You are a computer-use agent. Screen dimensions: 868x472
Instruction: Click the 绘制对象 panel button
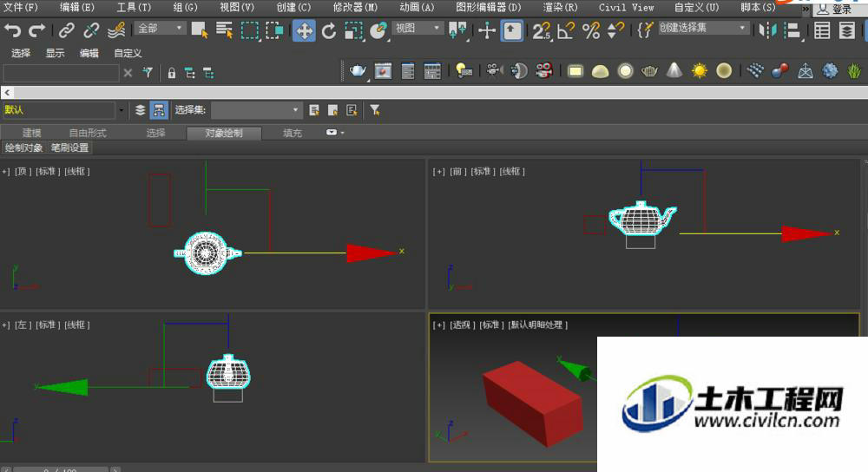point(23,147)
